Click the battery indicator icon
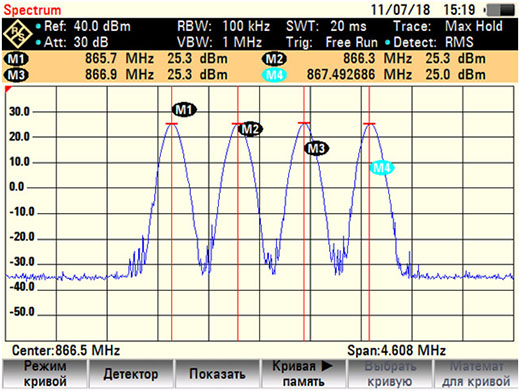 pos(501,10)
